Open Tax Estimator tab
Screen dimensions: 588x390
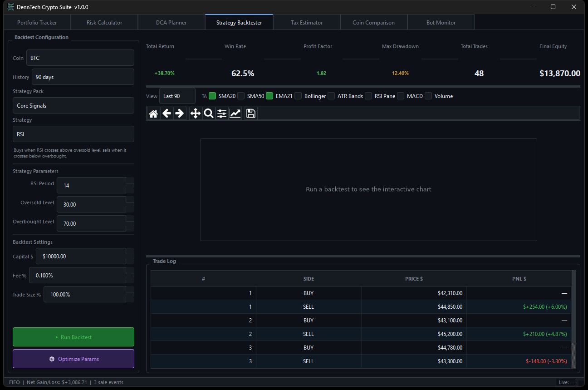pos(307,22)
